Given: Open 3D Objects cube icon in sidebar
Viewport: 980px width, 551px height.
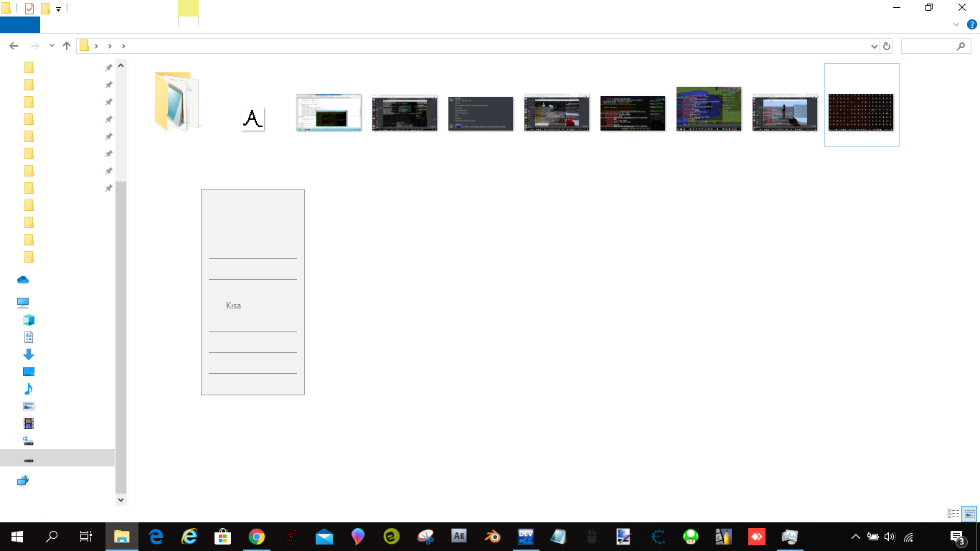Looking at the screenshot, I should pos(29,320).
